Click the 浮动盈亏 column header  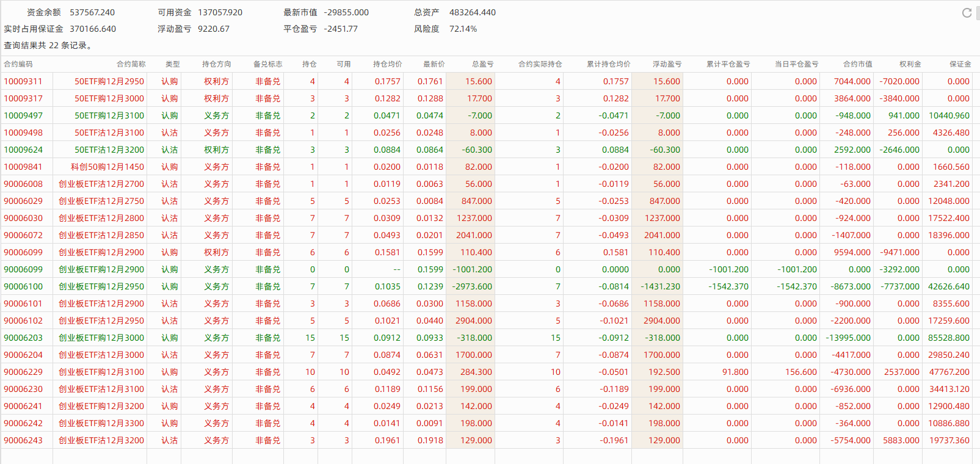[x=667, y=64]
